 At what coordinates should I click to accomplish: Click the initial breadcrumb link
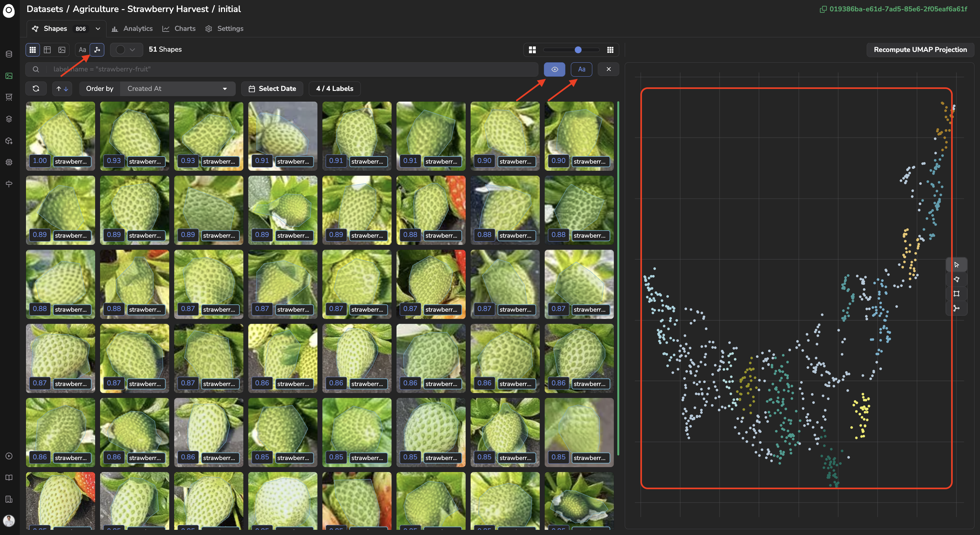229,9
